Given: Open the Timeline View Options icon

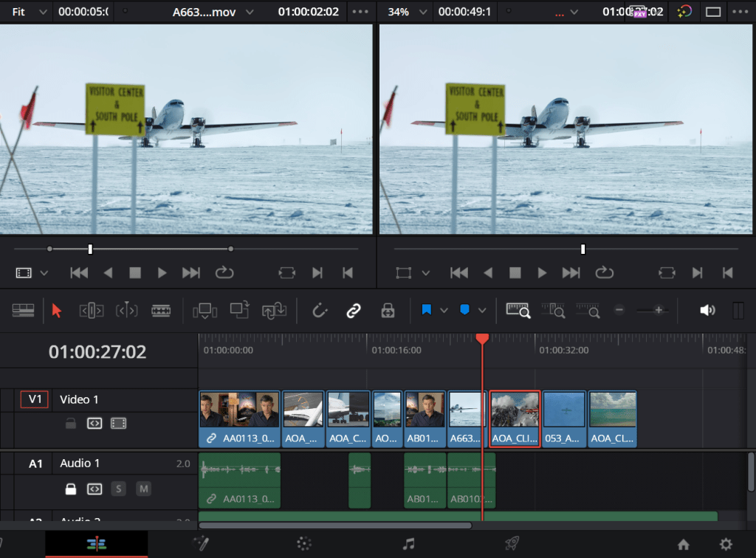Looking at the screenshot, I should tap(24, 311).
